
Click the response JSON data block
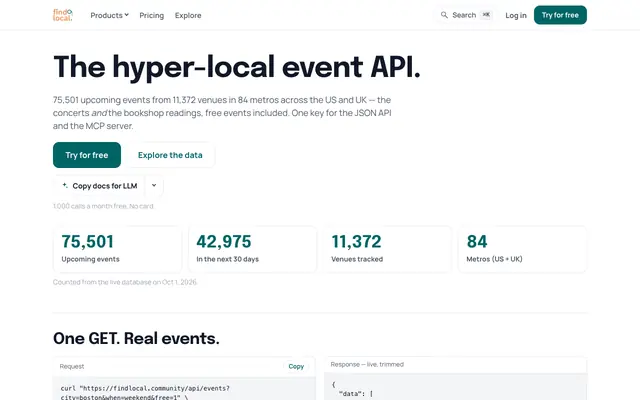(456, 387)
